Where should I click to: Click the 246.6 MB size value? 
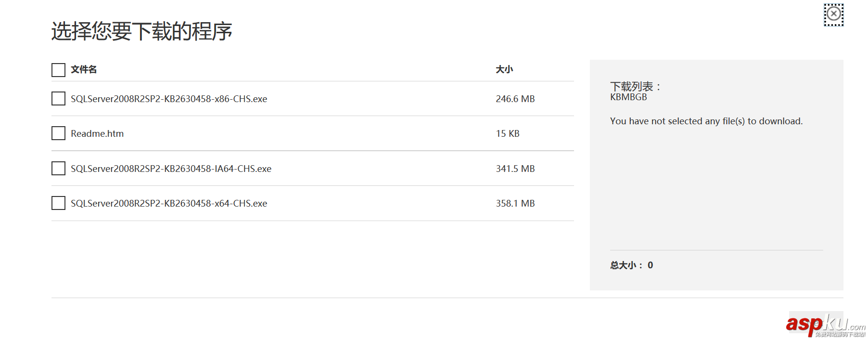tap(515, 99)
